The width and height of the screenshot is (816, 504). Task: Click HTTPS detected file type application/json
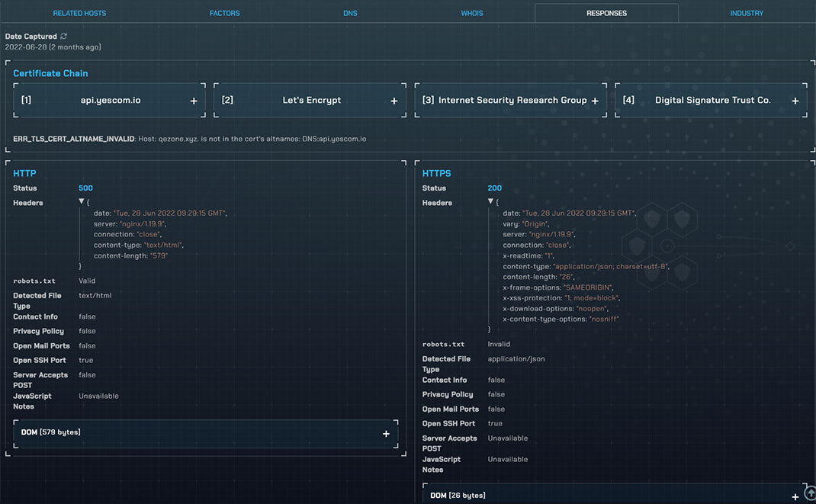[x=516, y=359]
